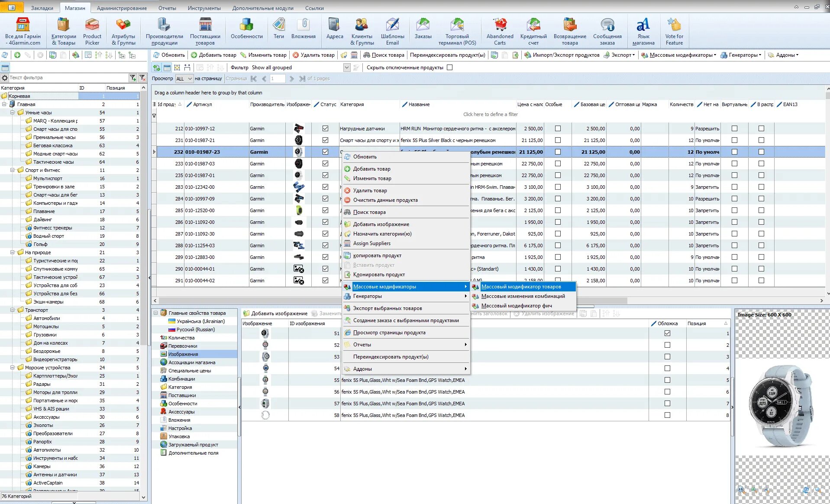Toggle Обложка checkbox for image 51

click(667, 333)
